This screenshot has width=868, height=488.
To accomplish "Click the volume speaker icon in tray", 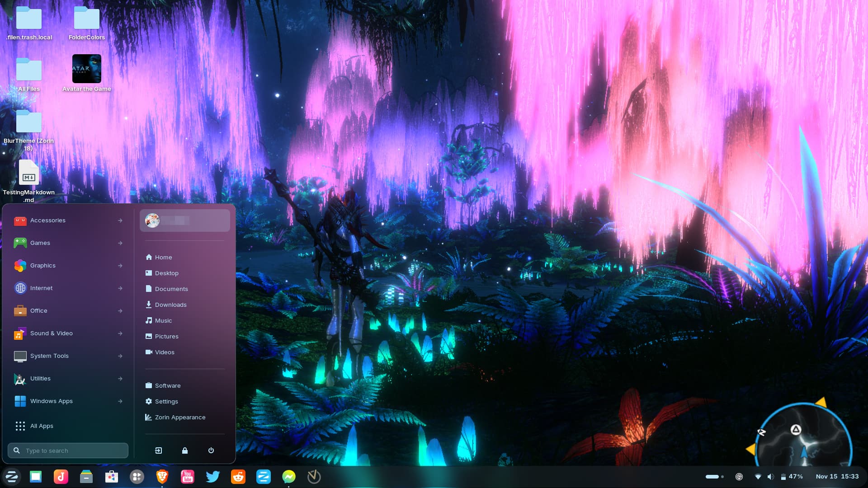I will point(771,476).
